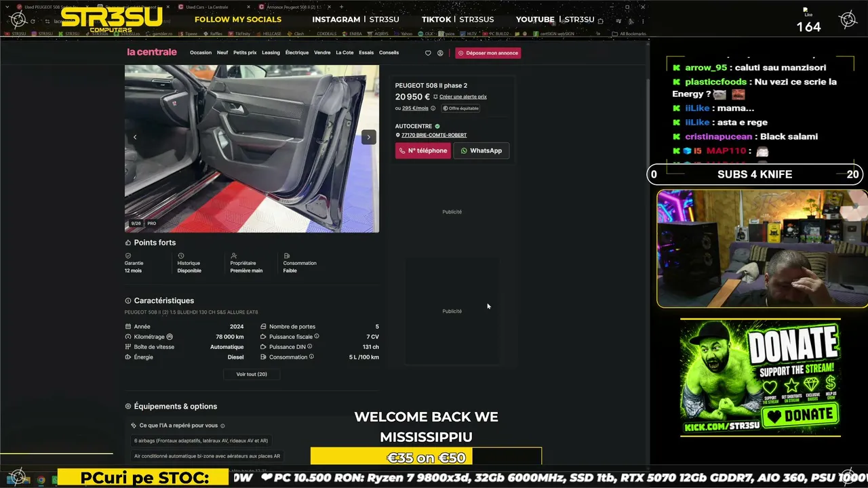Screen dimensions: 868x488
Task: Open the Chrome taskbar icon
Action: [41, 480]
